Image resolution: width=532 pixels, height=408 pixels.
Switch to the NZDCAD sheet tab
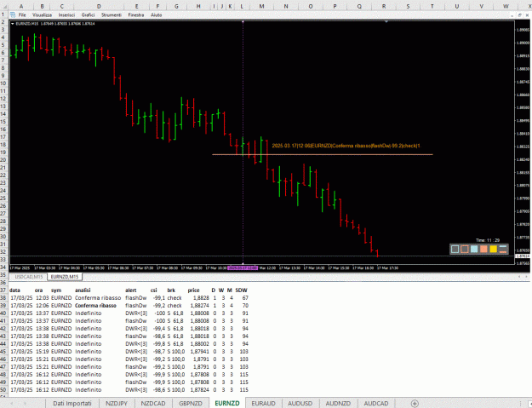(x=153, y=403)
